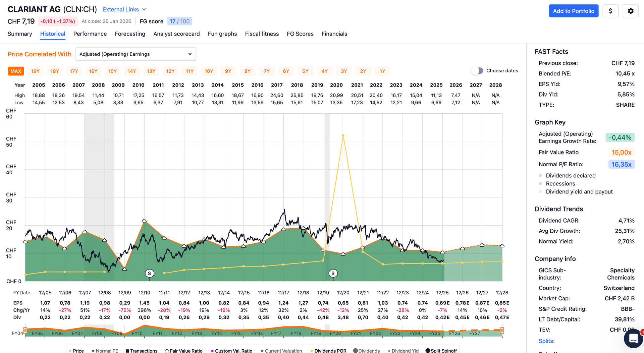644x353 pixels.
Task: Toggle the Transactions legend item
Action: click(x=141, y=351)
